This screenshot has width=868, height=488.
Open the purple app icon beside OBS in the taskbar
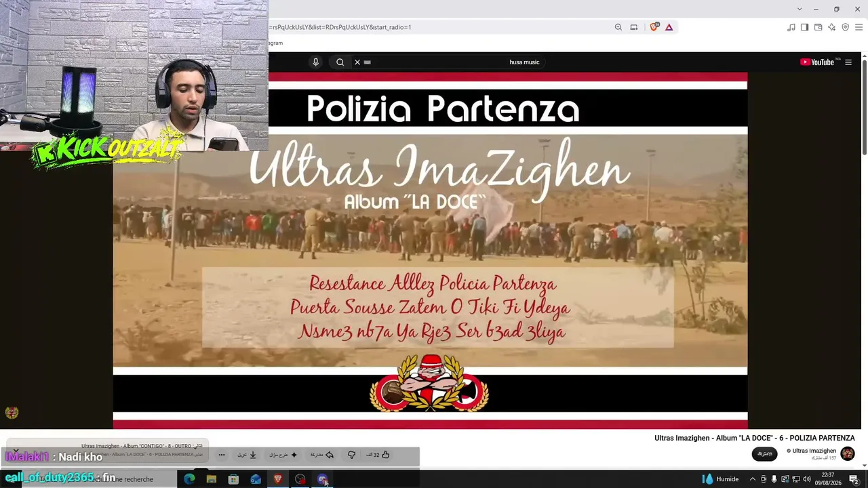coord(323,479)
